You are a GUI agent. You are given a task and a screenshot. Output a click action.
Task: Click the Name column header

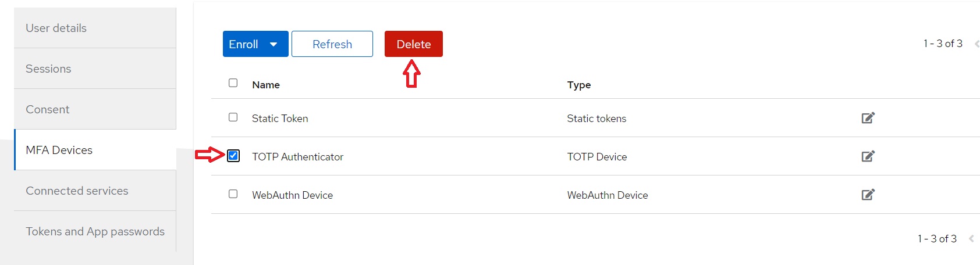click(266, 85)
